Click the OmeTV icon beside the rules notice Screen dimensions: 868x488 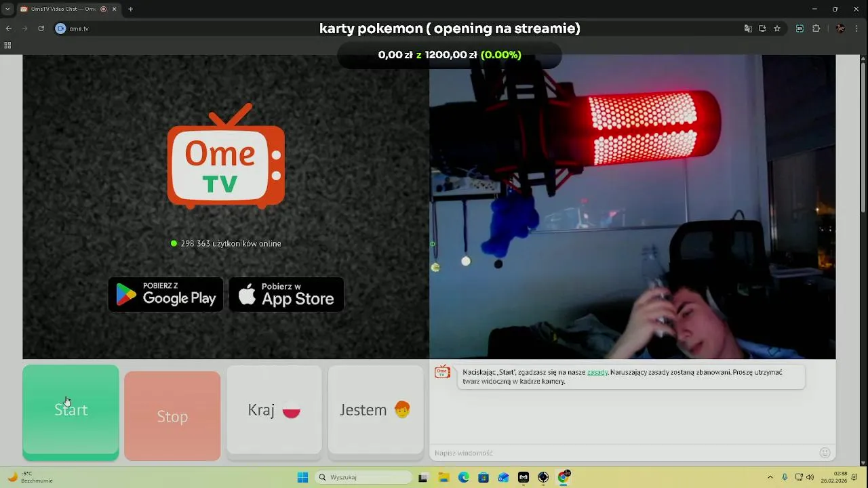tap(442, 372)
